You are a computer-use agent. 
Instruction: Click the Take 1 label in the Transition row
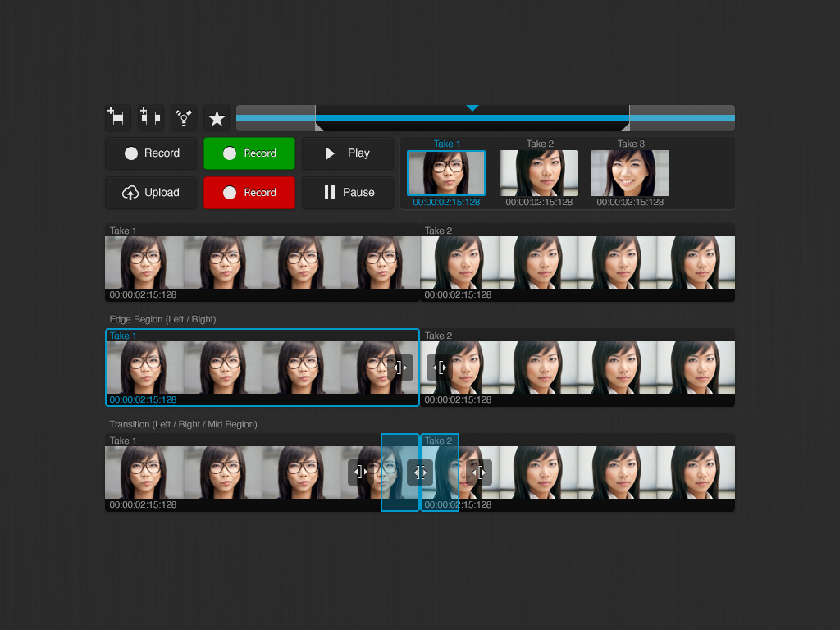(123, 441)
